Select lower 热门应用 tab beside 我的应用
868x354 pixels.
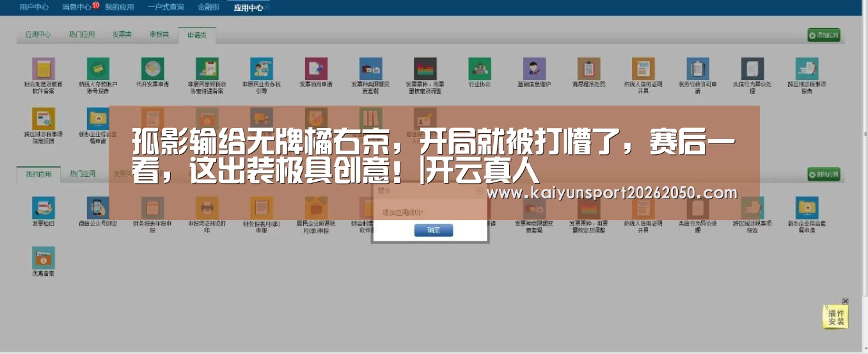tap(82, 173)
